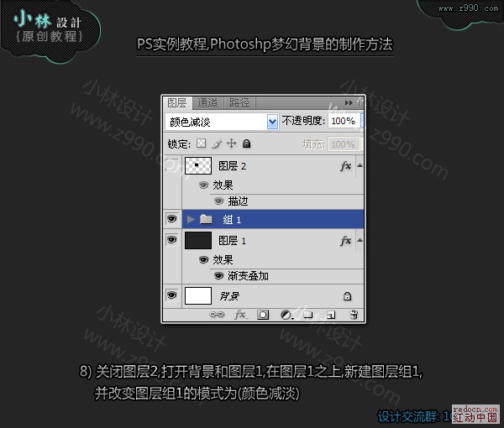Select the 图层 1 layer name
This screenshot has height=428, width=504.
click(x=232, y=241)
